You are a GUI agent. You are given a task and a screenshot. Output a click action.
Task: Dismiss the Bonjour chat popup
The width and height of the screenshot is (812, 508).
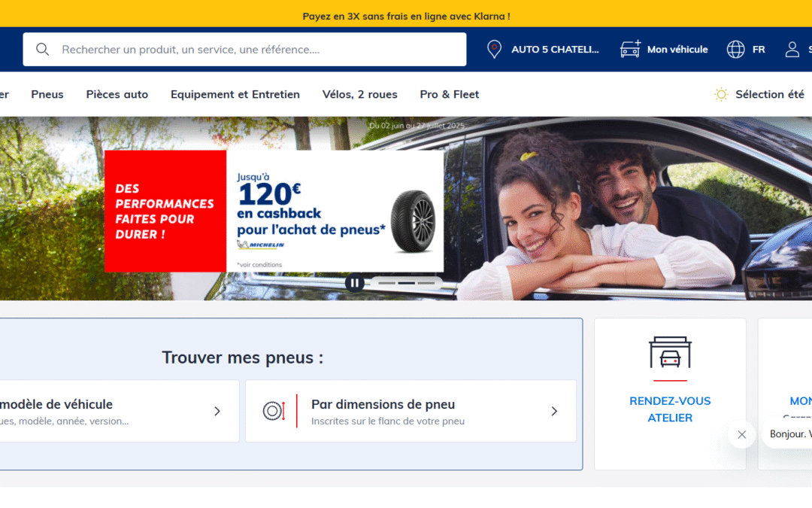click(742, 434)
